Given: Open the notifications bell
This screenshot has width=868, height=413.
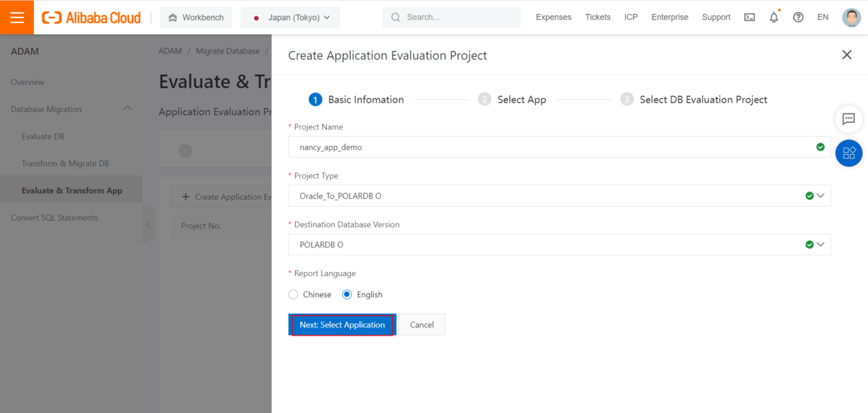Looking at the screenshot, I should coord(774,17).
